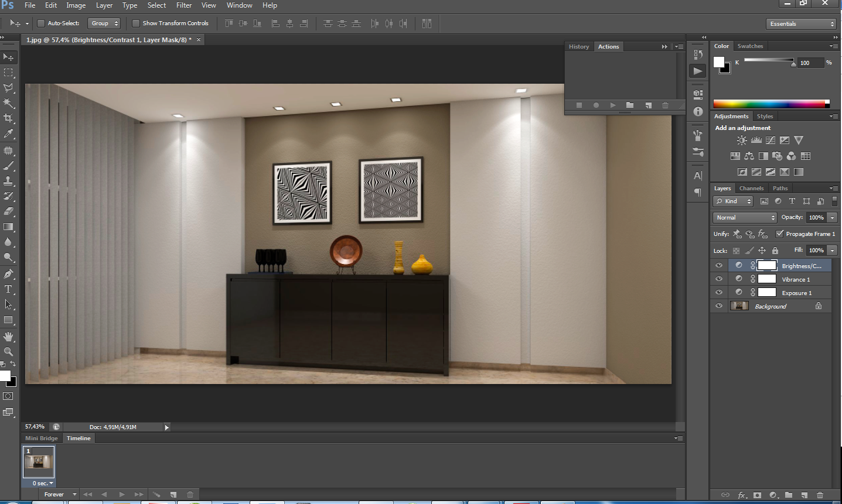842x504 pixels.
Task: Click layer styles fx icon at Layers bottom
Action: pyautogui.click(x=742, y=495)
